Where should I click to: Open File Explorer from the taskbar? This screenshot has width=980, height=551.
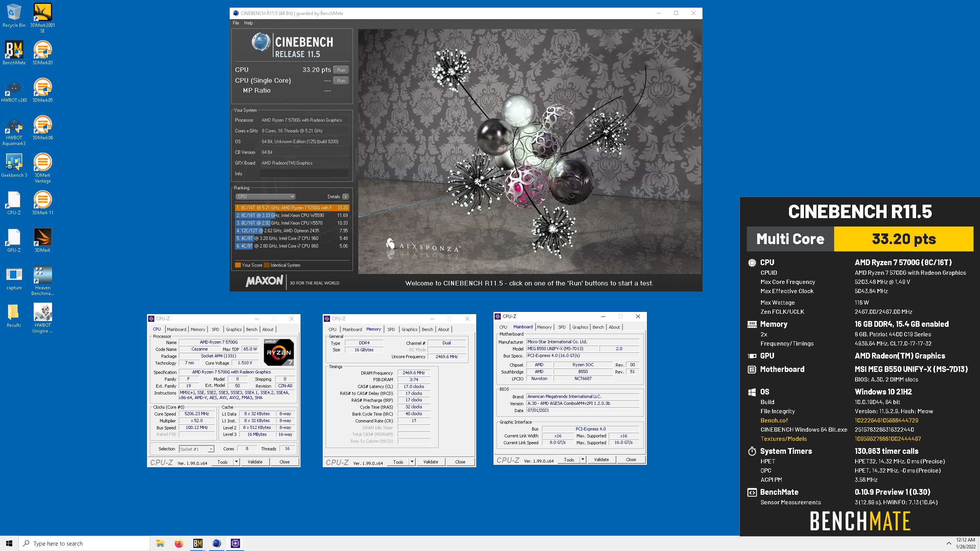[160, 543]
